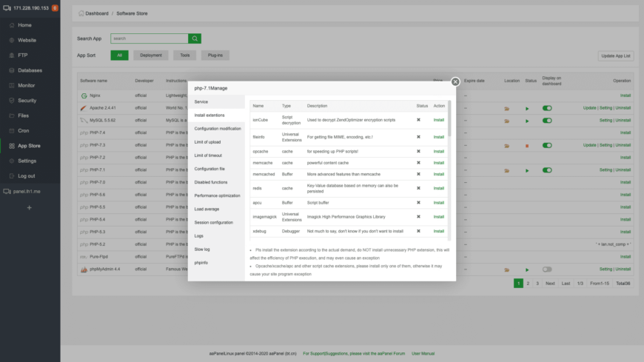
Task: Install the opcache extension
Action: 439,151
